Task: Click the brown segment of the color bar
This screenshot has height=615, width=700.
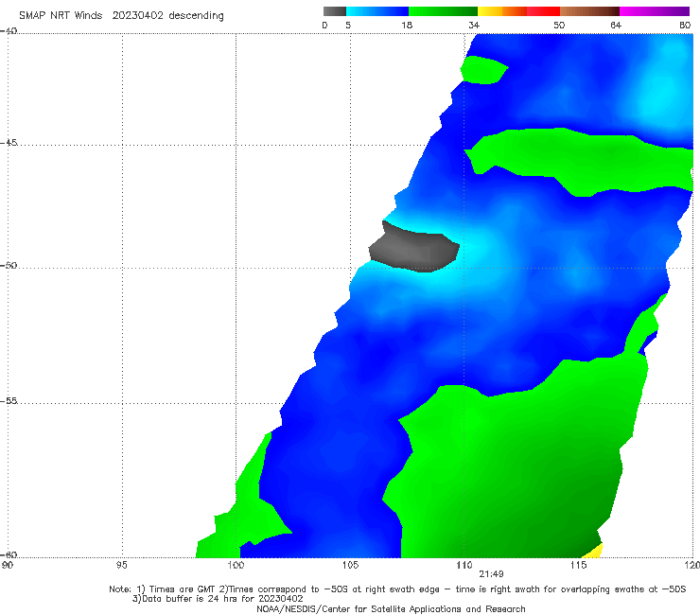Action: [589, 11]
